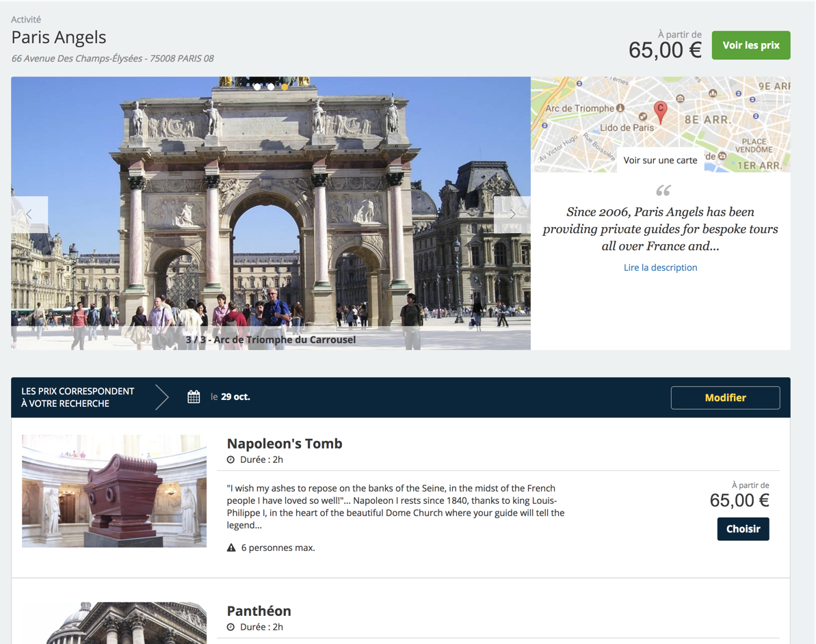Choose the Napoleon's Tomb tour with Choisir

pyautogui.click(x=743, y=529)
